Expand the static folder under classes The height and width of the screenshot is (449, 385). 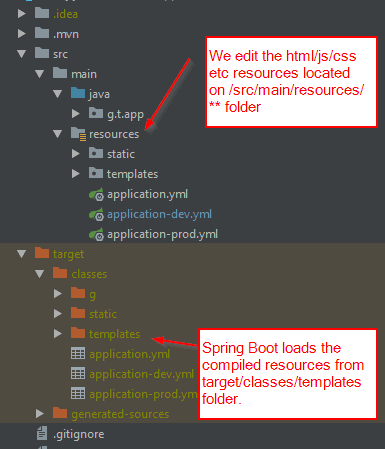coord(58,314)
